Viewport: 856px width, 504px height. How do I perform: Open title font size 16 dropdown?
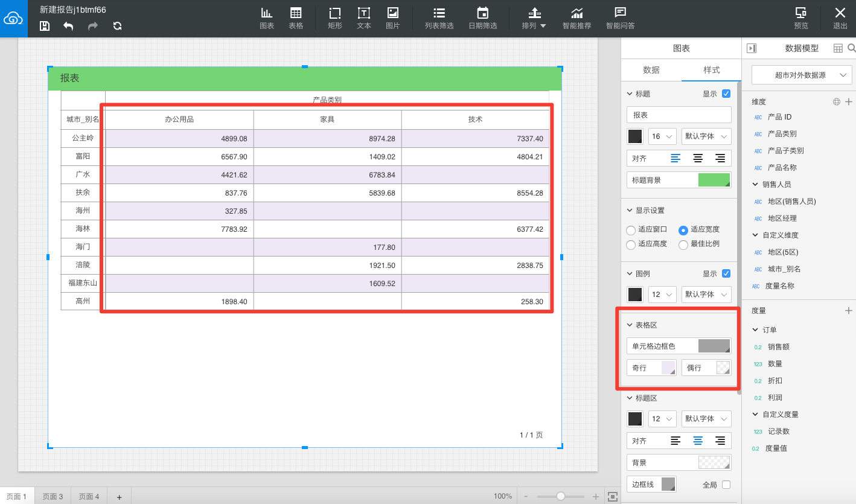(662, 136)
